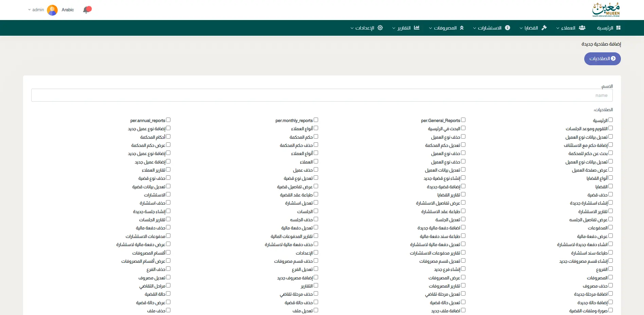
Task: Click the clients group icon
Action: 582,28
